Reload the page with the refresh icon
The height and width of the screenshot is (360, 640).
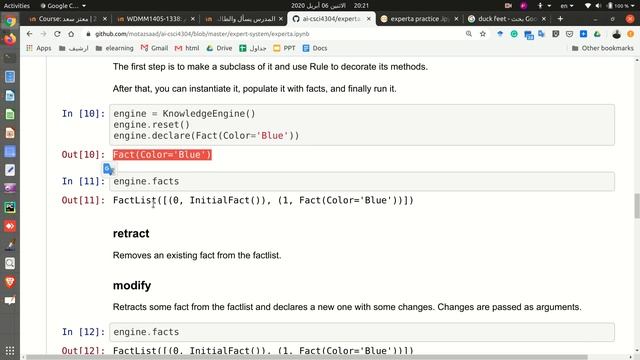pos(57,34)
